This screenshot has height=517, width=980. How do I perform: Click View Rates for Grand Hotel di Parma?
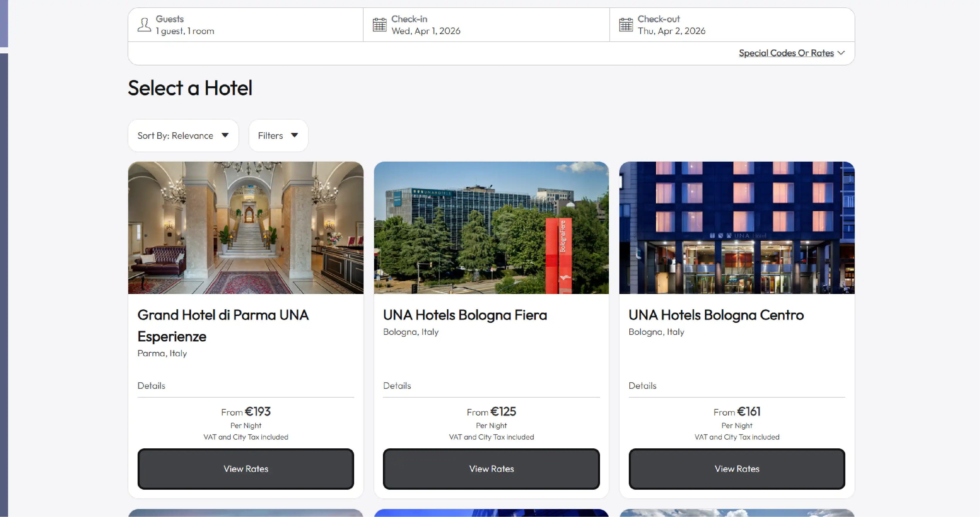(245, 469)
